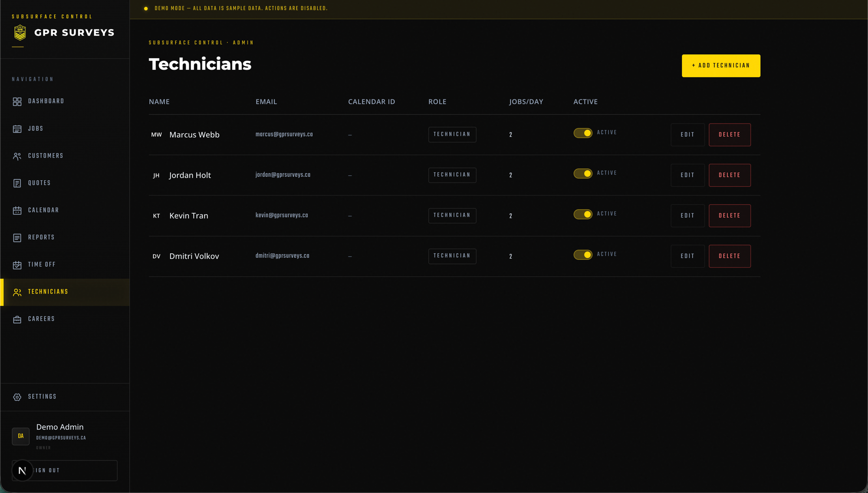The height and width of the screenshot is (493, 868).
Task: Click the Settings gear icon
Action: 17,397
